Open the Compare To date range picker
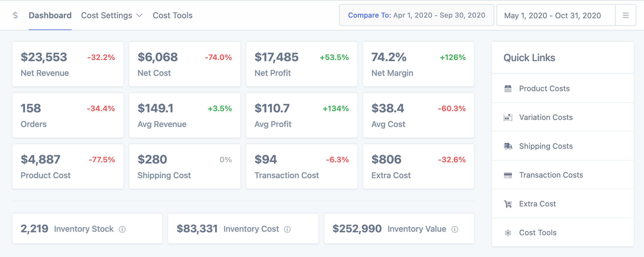The image size is (644, 257). tap(416, 15)
